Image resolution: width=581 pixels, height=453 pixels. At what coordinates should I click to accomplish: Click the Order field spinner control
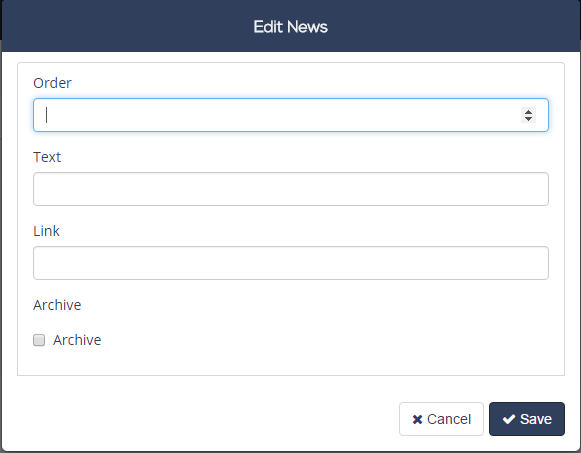click(528, 115)
